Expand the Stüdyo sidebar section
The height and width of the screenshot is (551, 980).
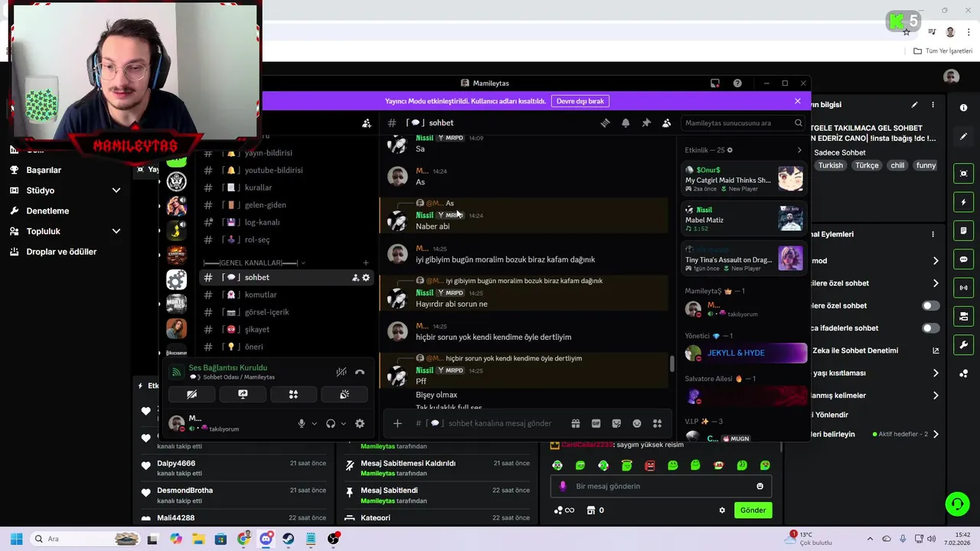[116, 191]
